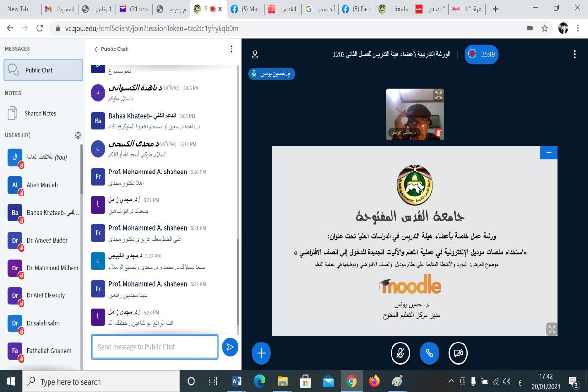This screenshot has width=588, height=392.
Task: Click the talking indicator for حسين يونس
Action: point(272,73)
